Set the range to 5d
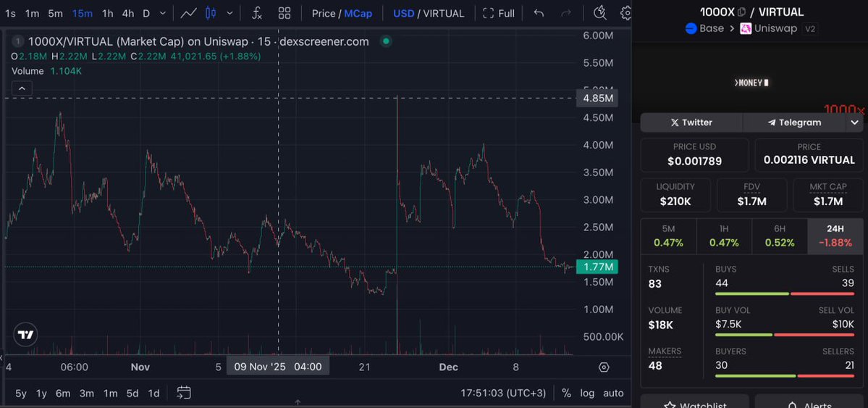The image size is (868, 408). click(132, 393)
